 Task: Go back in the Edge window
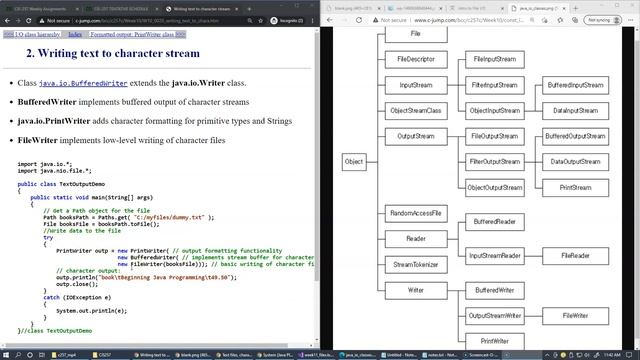[330, 20]
